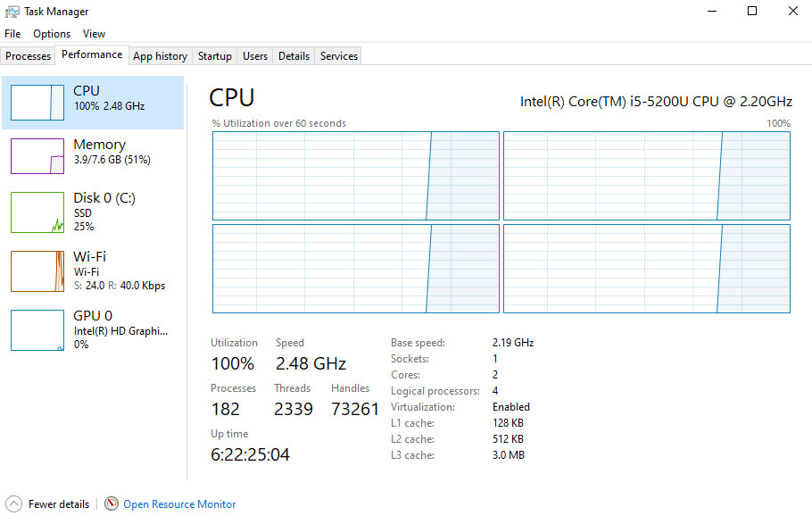This screenshot has width=812, height=524.
Task: Click the top-right logical processor graph
Action: tap(647, 176)
